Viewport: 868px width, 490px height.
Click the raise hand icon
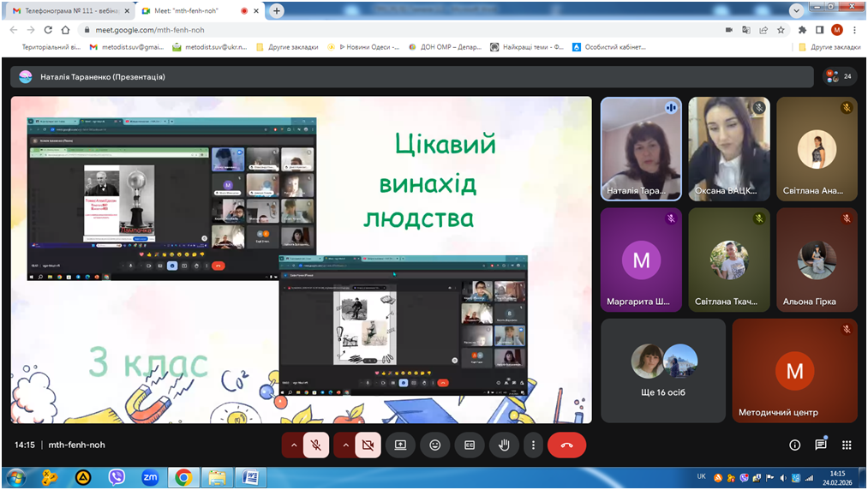point(504,445)
